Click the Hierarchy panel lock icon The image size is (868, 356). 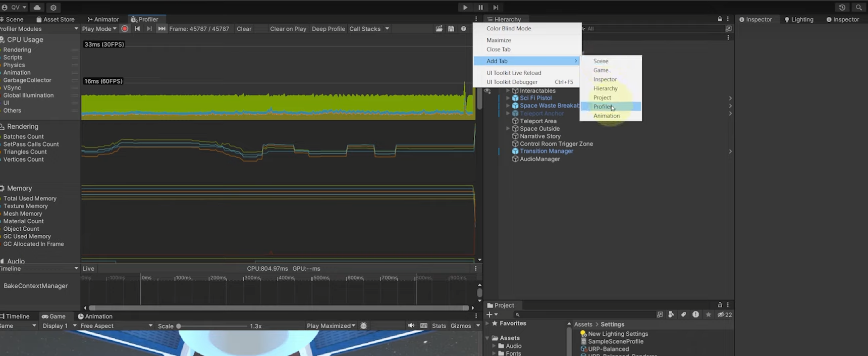pos(720,19)
